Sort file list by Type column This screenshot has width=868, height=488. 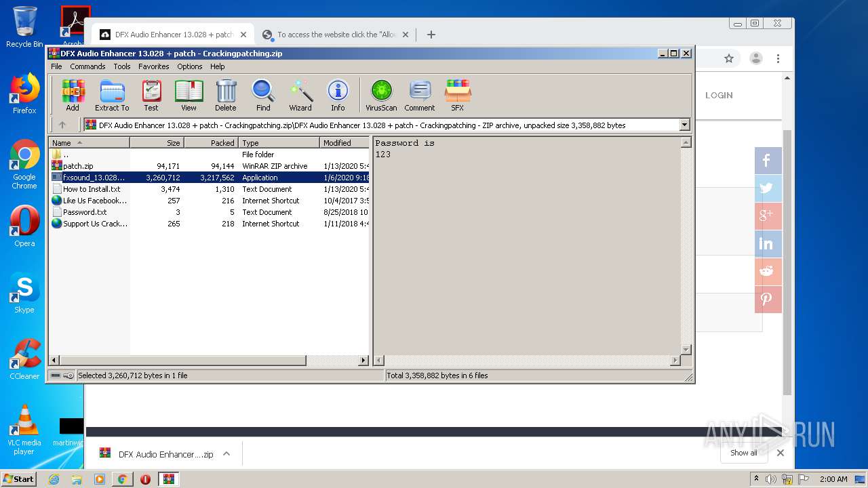(x=279, y=143)
